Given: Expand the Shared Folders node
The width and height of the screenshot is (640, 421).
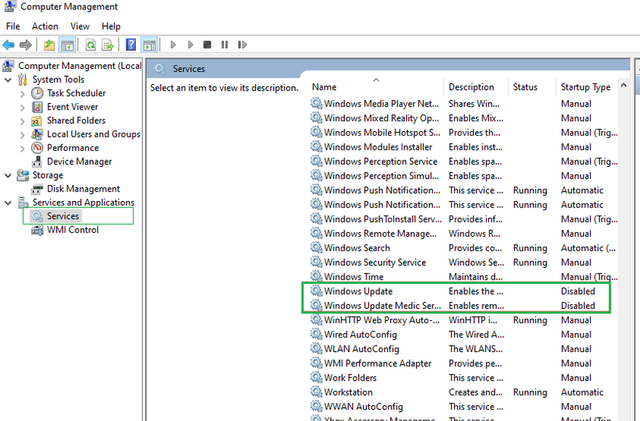Looking at the screenshot, I should coord(22,121).
